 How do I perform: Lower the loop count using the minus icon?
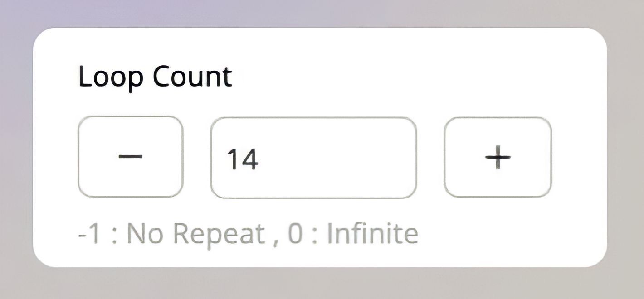pyautogui.click(x=131, y=157)
